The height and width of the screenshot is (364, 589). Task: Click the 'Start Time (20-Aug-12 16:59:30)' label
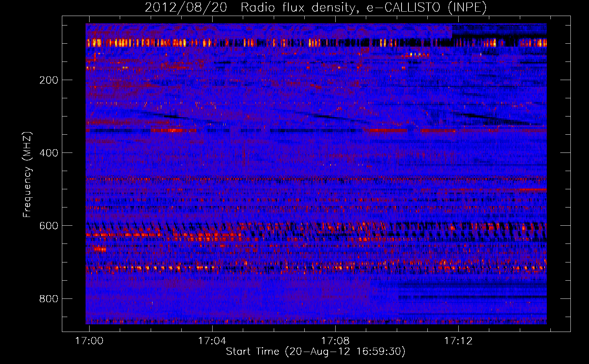(316, 352)
